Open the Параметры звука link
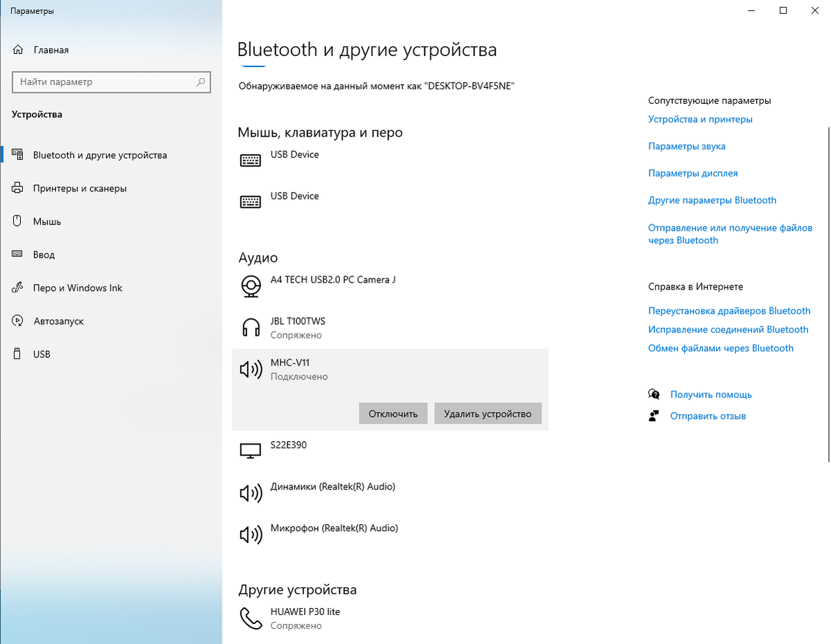The height and width of the screenshot is (644, 831). (x=686, y=146)
